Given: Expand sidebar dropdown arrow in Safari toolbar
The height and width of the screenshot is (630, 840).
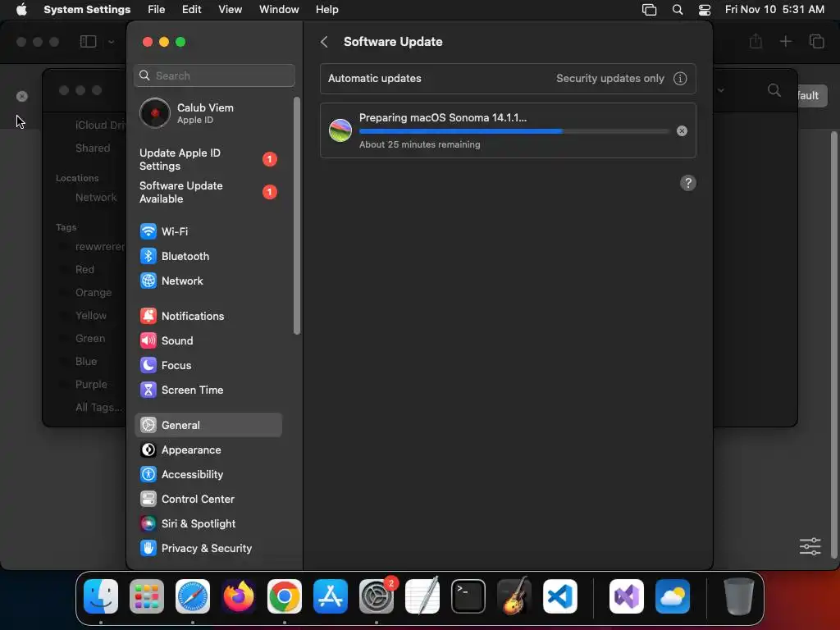Looking at the screenshot, I should coord(111,42).
